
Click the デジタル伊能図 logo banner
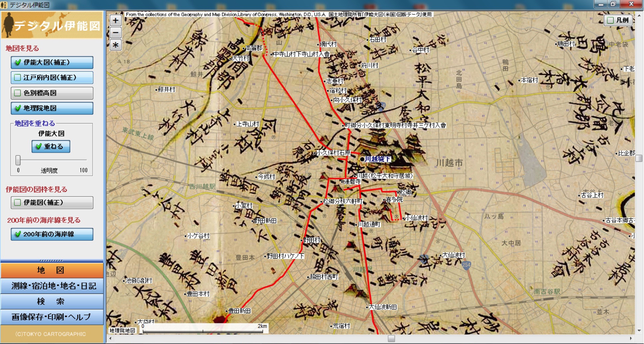click(52, 25)
